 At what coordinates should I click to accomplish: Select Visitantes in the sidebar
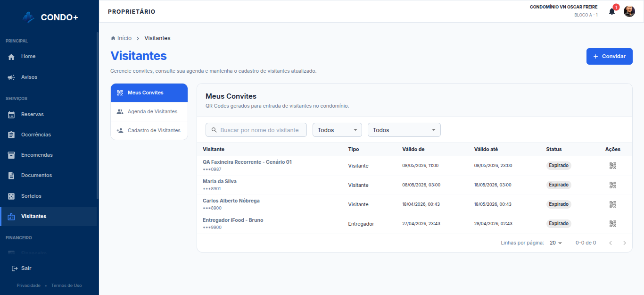coord(48,217)
